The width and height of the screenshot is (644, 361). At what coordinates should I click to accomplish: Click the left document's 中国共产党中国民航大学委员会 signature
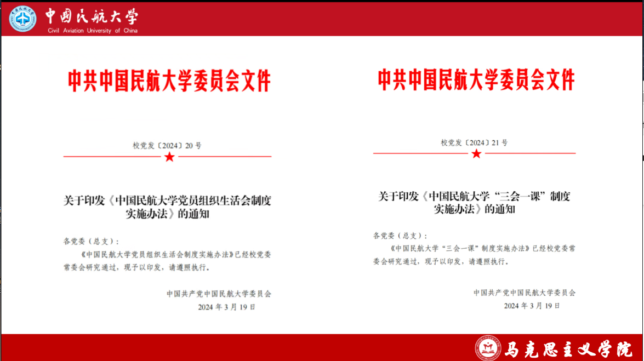tap(219, 294)
